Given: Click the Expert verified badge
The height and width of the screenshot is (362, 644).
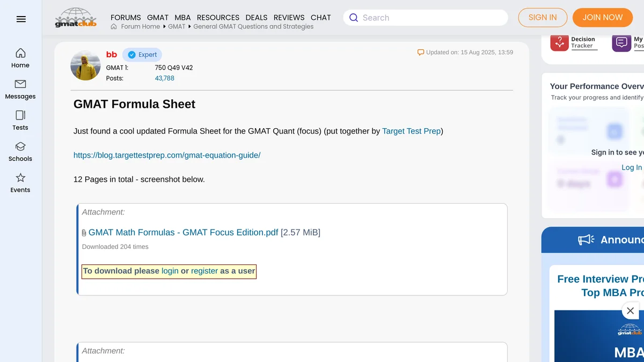Looking at the screenshot, I should 142,55.
